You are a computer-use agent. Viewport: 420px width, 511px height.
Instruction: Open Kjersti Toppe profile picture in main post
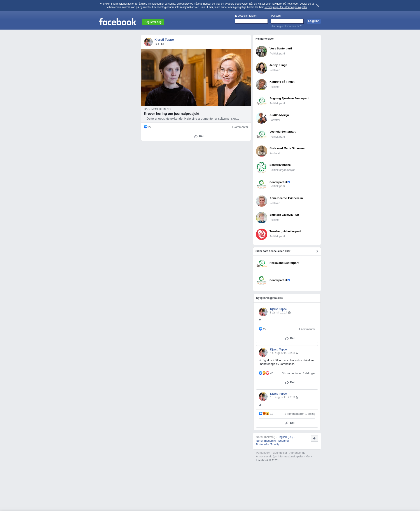[x=148, y=42]
